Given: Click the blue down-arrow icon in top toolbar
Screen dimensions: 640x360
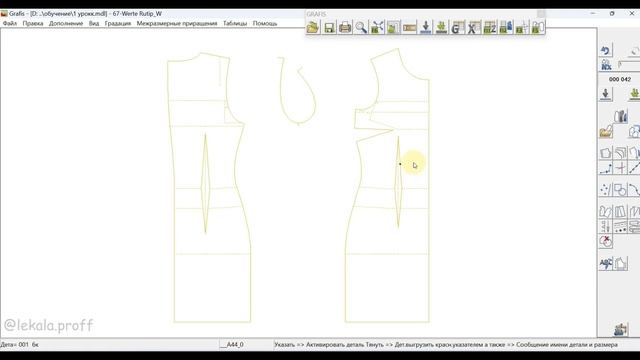Looking at the screenshot, I should [426, 27].
